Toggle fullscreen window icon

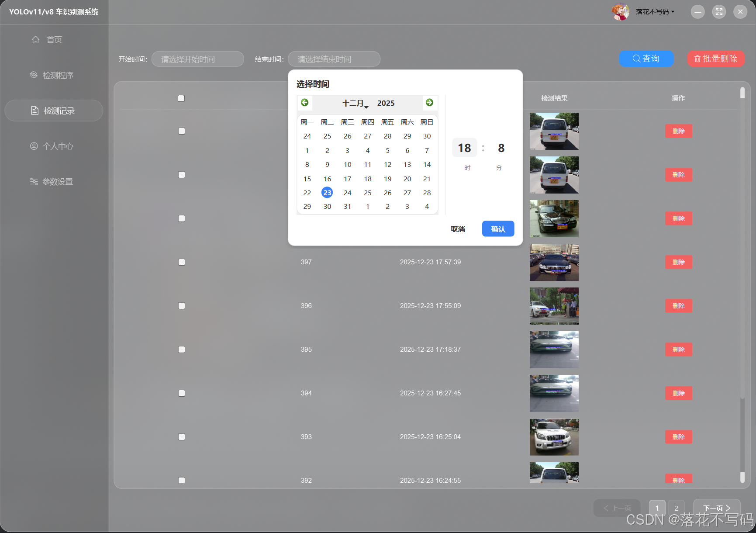click(x=719, y=12)
